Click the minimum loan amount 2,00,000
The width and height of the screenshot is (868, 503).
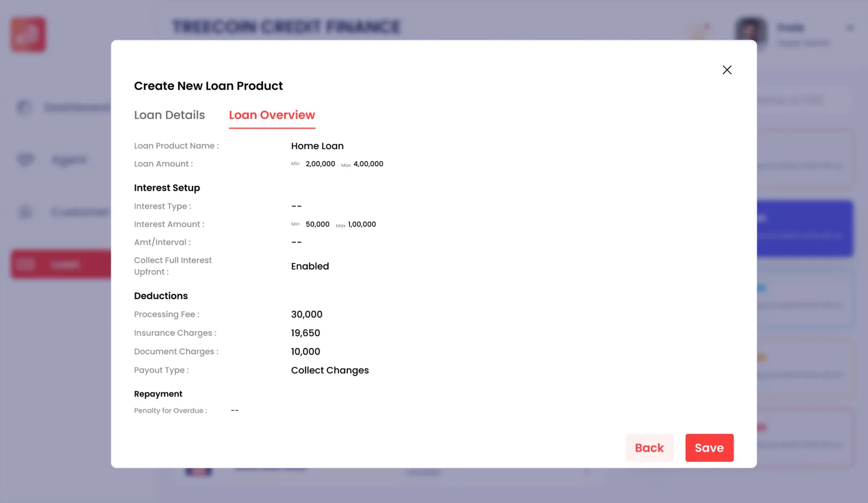pos(320,164)
